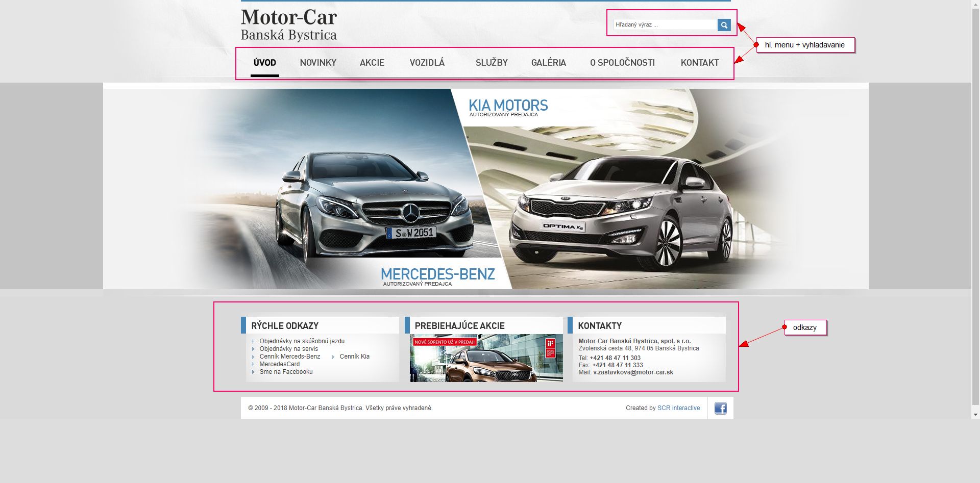Viewport: 980px width, 483px height.
Task: Click the scrollbar up arrow
Action: pos(975,4)
